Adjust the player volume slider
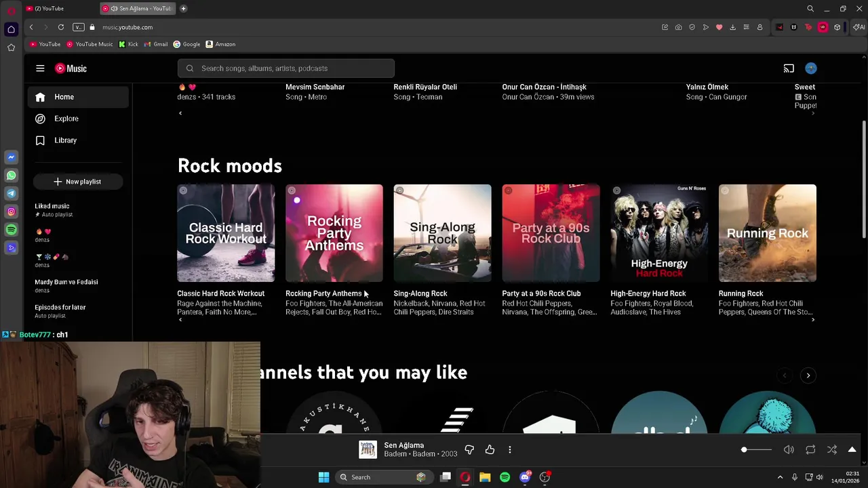The height and width of the screenshot is (488, 868). tap(756, 450)
